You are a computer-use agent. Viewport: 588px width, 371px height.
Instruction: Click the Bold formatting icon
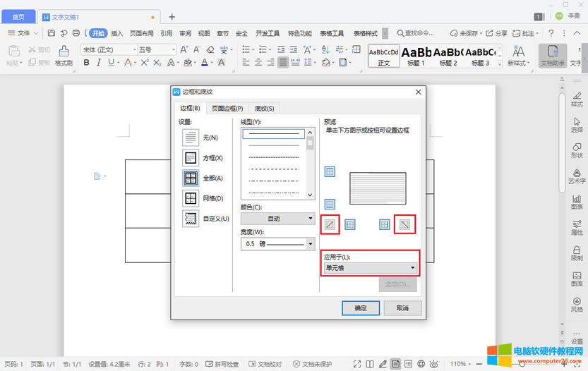87,63
